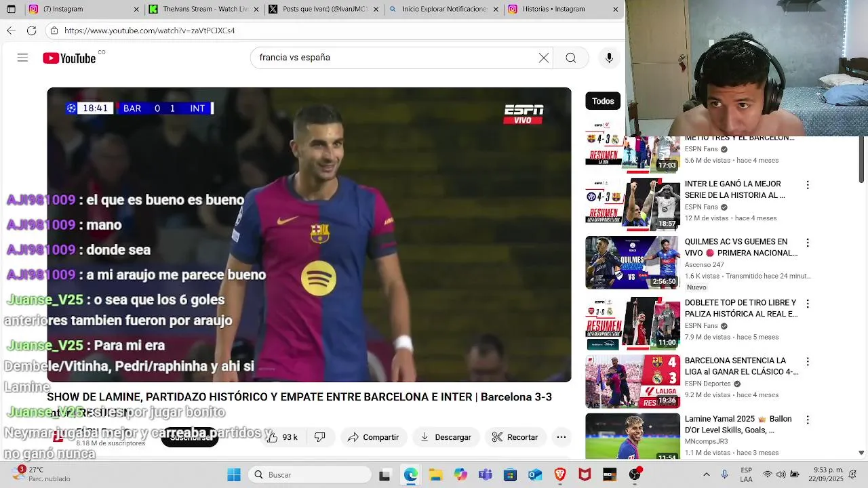Viewport: 868px width, 488px height.
Task: Dislike the video with thumbs-down icon
Action: tap(320, 437)
